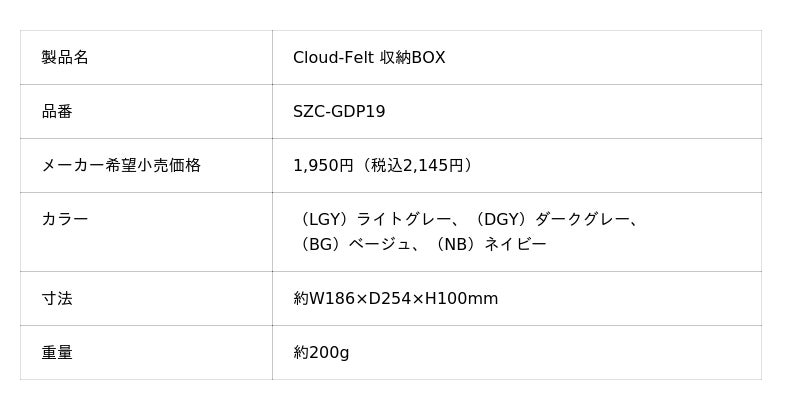Click the メーカー希望小売価格 label
Screen dimensions: 800x410
121,166
